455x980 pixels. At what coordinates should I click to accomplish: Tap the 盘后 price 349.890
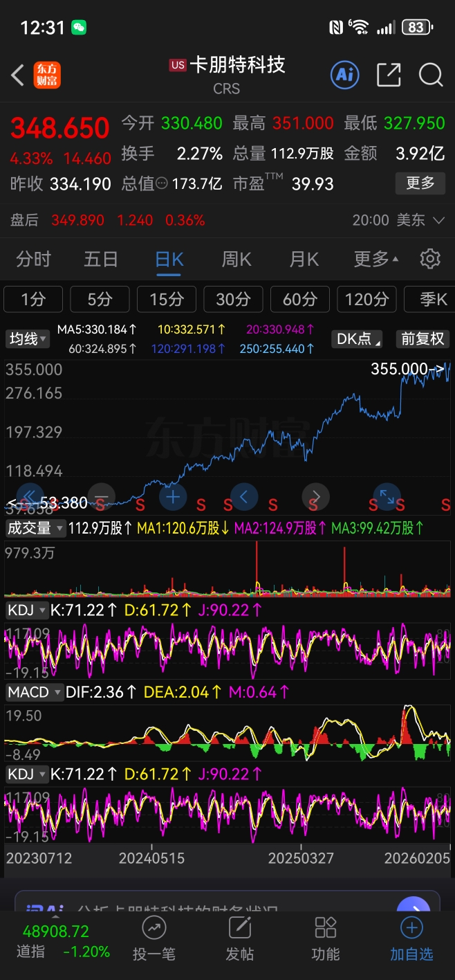click(x=77, y=221)
